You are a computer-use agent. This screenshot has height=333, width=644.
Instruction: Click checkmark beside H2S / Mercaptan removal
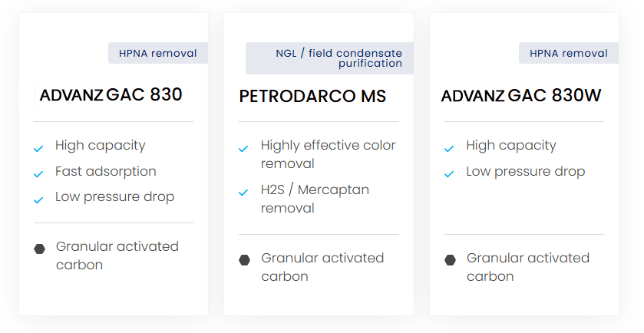click(x=243, y=193)
